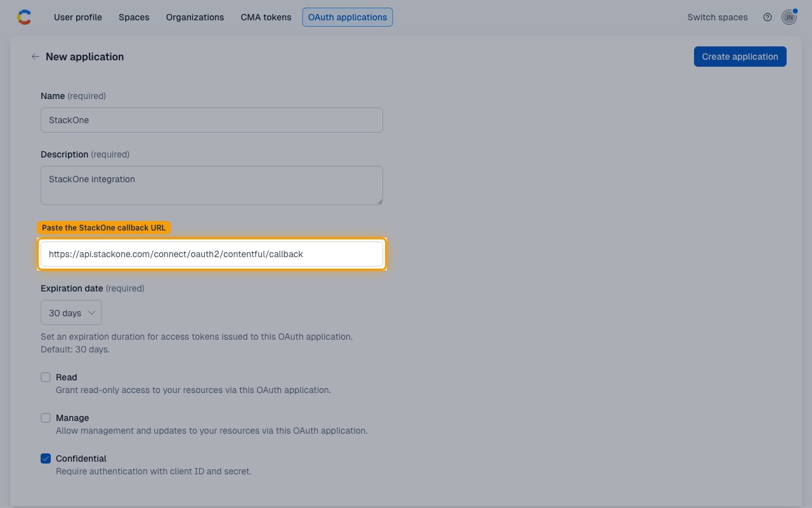This screenshot has height=508, width=812.
Task: Click the callback URL input field
Action: (212, 254)
